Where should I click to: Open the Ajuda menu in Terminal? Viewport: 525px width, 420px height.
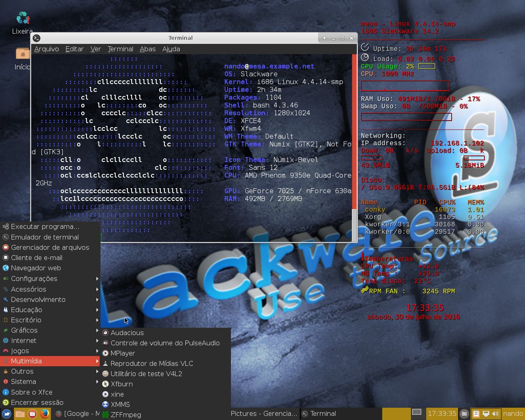171,49
